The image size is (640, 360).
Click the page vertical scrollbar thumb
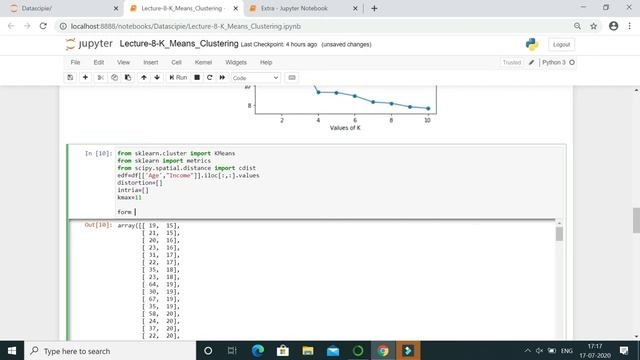[x=636, y=220]
